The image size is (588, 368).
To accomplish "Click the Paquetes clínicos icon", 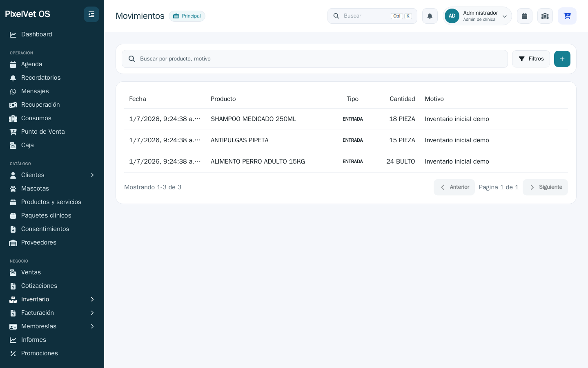I will 13,216.
